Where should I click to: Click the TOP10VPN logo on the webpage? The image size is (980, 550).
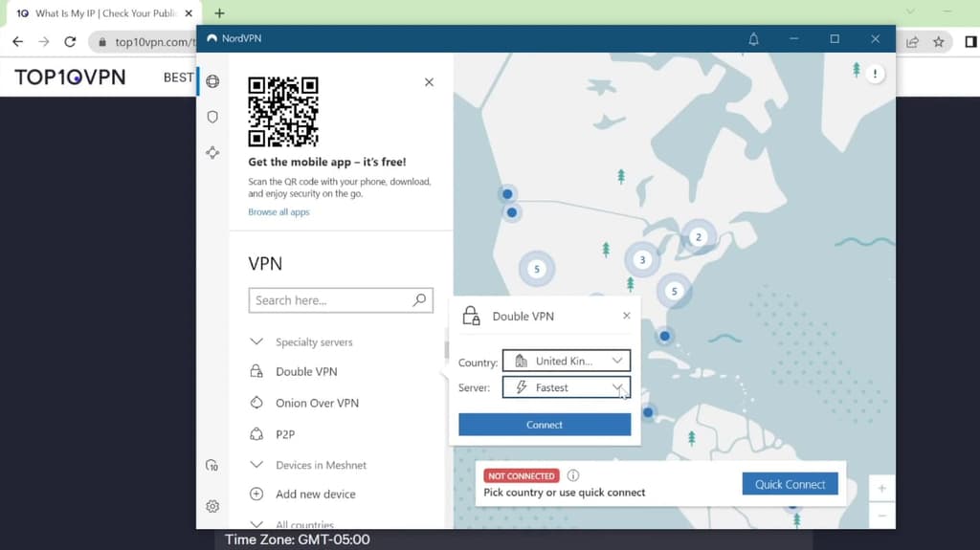click(70, 77)
